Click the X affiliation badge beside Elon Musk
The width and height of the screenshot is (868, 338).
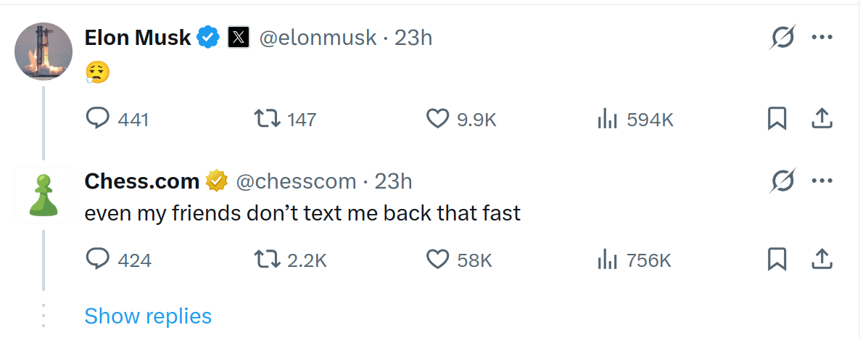239,38
